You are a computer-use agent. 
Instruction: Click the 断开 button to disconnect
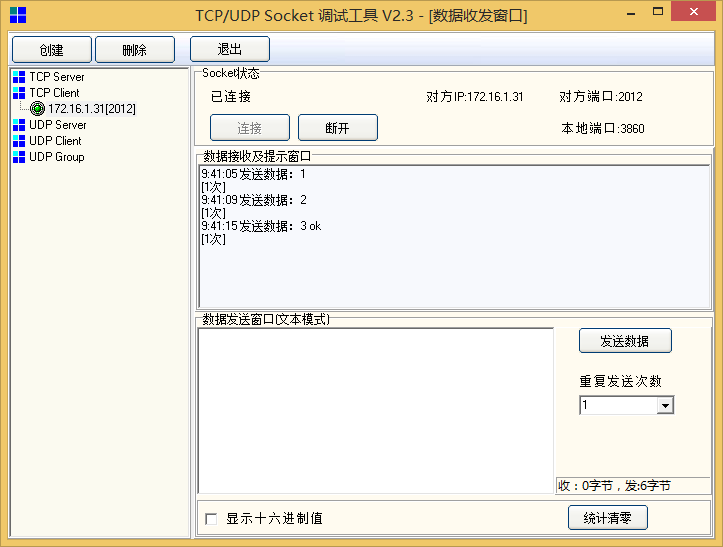[x=338, y=128]
